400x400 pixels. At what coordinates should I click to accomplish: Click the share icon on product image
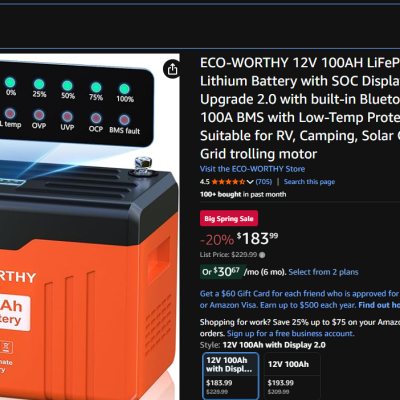coord(172,69)
